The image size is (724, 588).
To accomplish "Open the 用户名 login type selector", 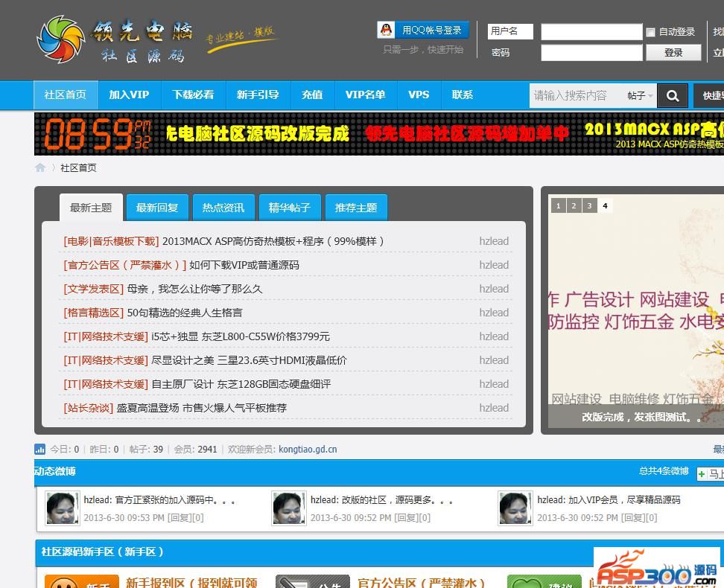I will point(510,31).
